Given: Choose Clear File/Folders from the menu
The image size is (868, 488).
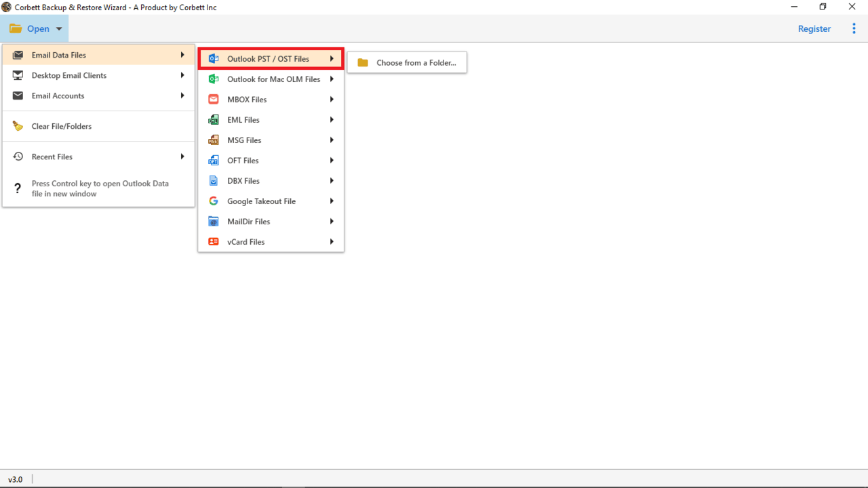Looking at the screenshot, I should pos(98,126).
